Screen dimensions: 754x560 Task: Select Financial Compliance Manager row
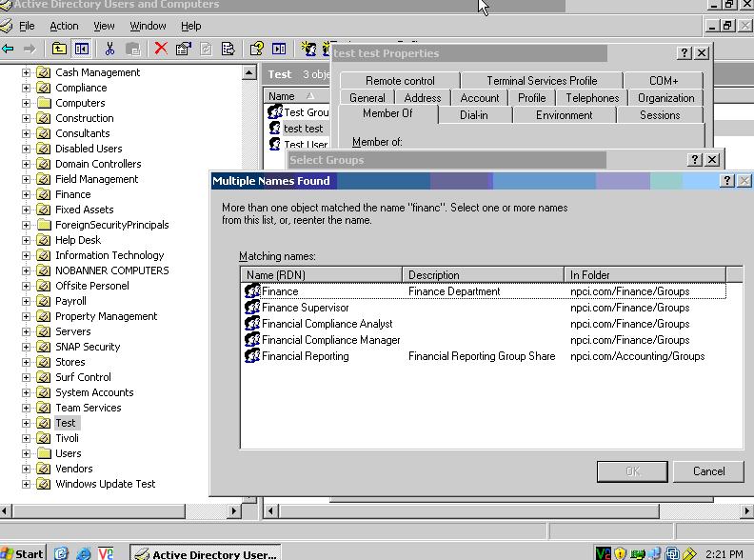click(x=485, y=340)
